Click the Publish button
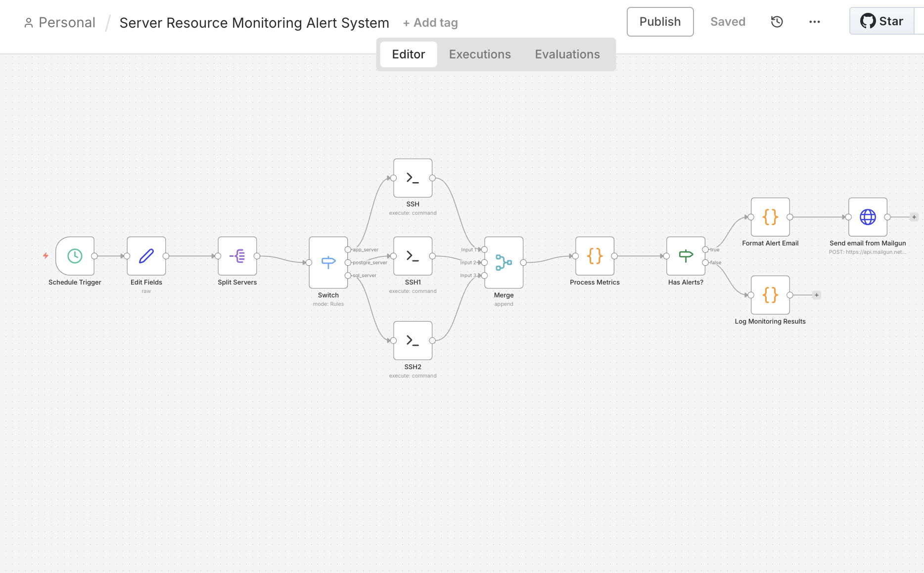This screenshot has height=573, width=924. coord(660,22)
